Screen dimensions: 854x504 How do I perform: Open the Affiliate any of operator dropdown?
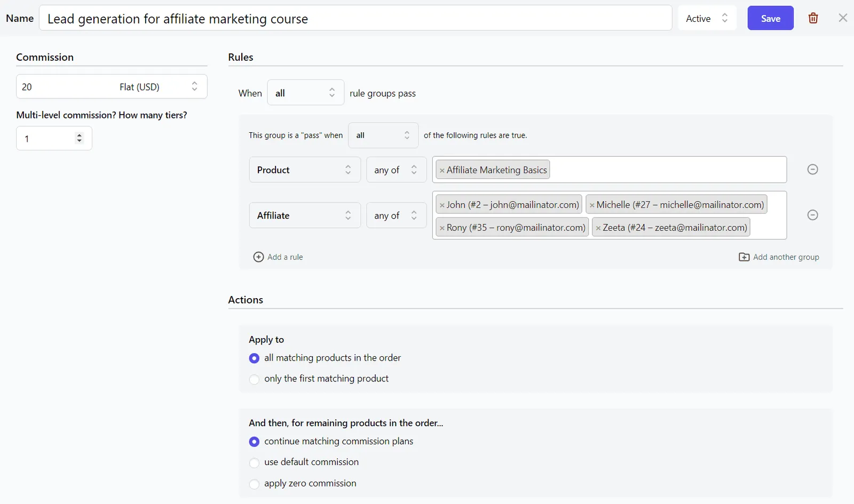[x=396, y=215]
